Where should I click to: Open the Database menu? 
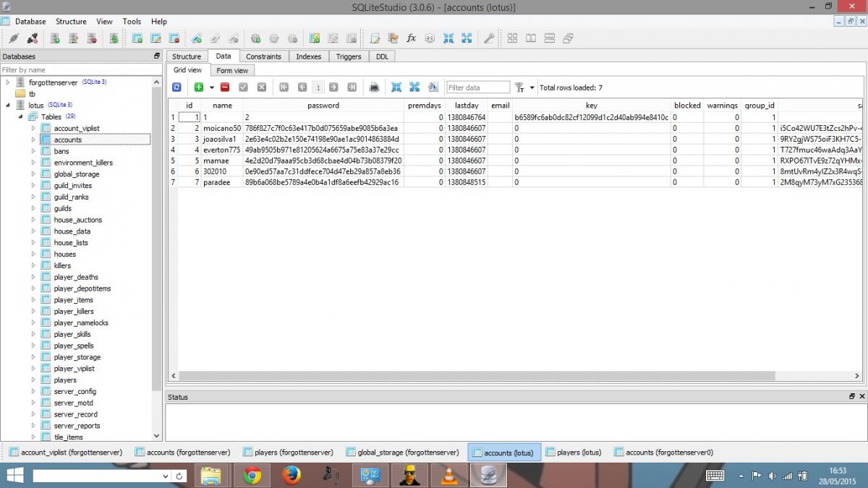tap(30, 22)
